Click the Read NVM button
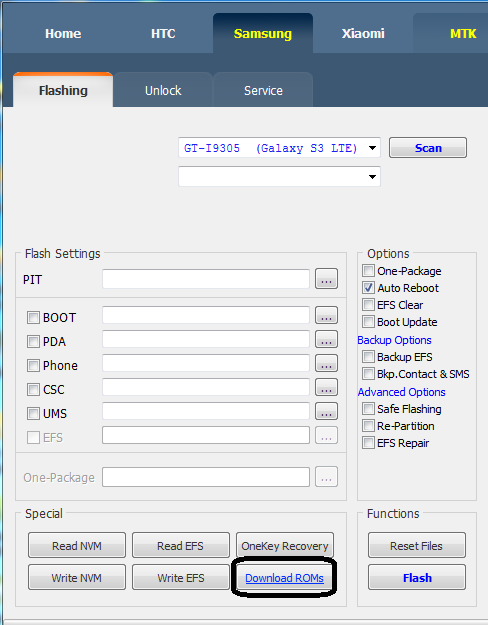488x625 pixels. (x=77, y=545)
